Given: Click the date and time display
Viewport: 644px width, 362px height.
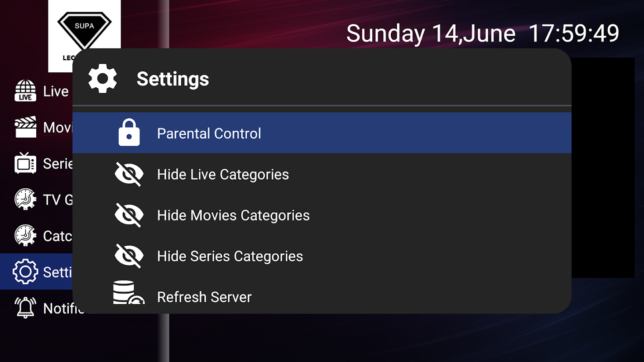Looking at the screenshot, I should click(x=482, y=34).
